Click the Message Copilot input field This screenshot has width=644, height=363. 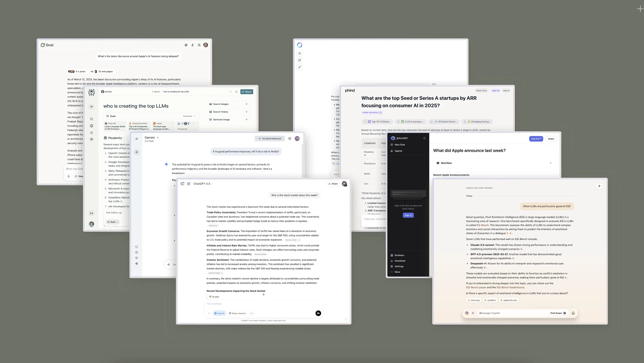[510, 313]
